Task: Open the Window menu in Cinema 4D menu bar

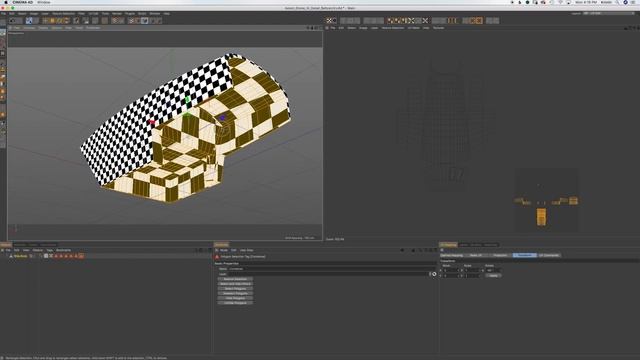Action: click(155, 13)
